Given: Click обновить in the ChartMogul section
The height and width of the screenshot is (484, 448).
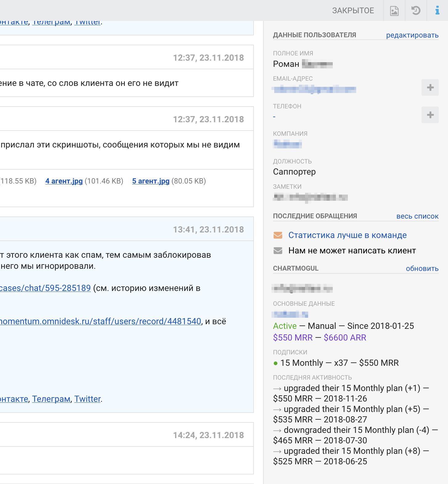Looking at the screenshot, I should [422, 268].
